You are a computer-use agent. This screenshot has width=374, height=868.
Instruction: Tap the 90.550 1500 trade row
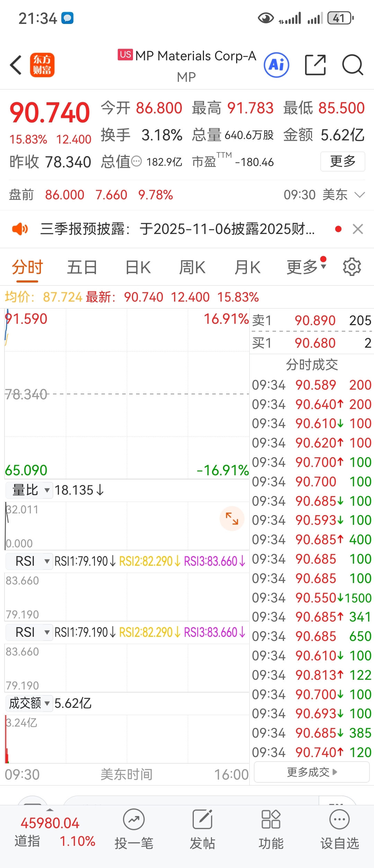coord(312,598)
